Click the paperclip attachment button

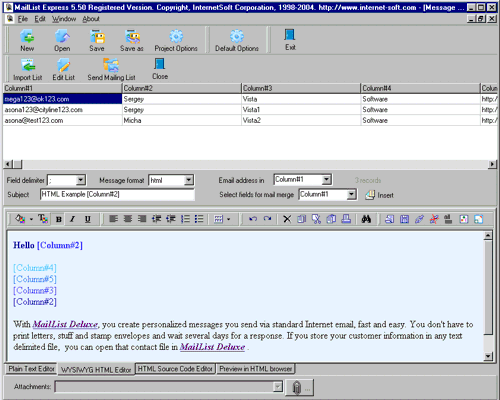299,387
